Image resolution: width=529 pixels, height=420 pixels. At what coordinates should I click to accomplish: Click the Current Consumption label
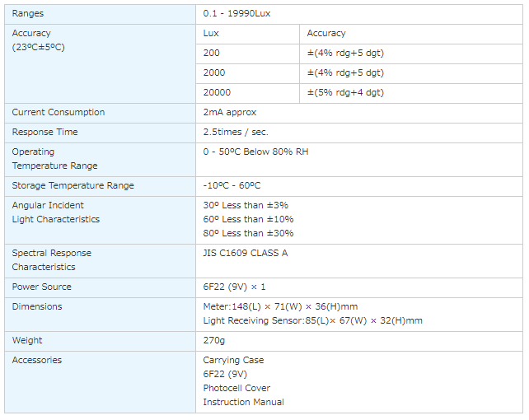(x=59, y=113)
